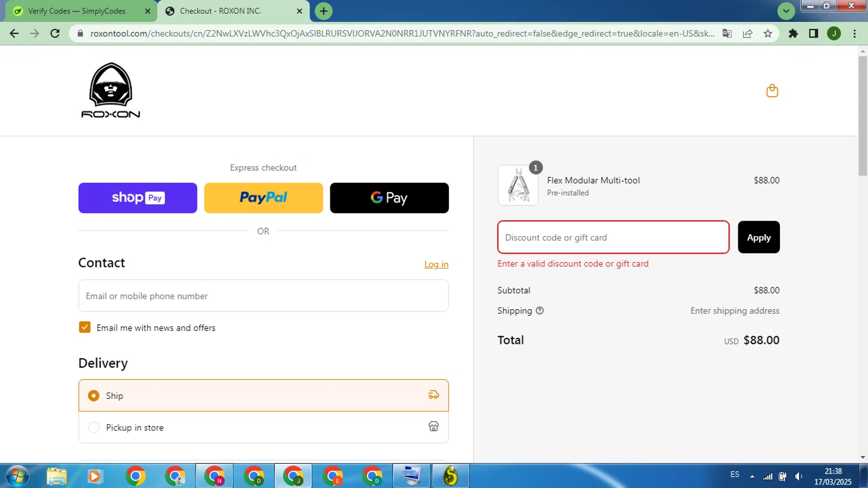Click the shipping info question mark icon
868x488 pixels.
540,311
